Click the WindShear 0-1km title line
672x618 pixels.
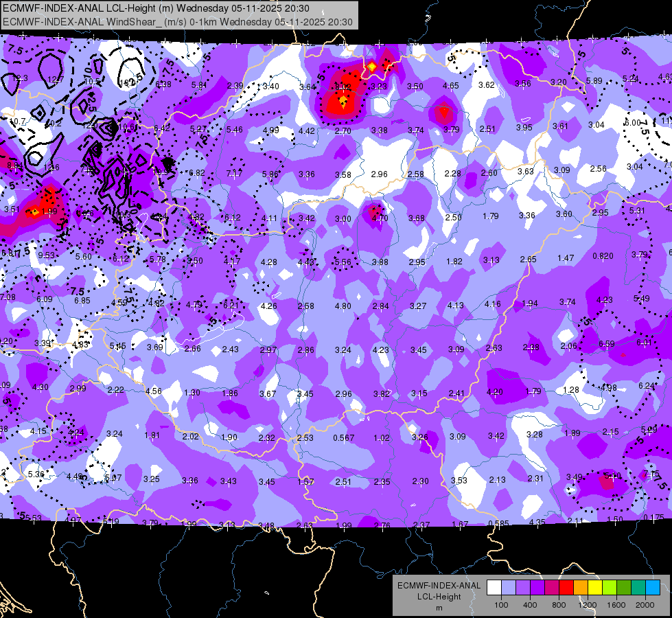point(177,22)
